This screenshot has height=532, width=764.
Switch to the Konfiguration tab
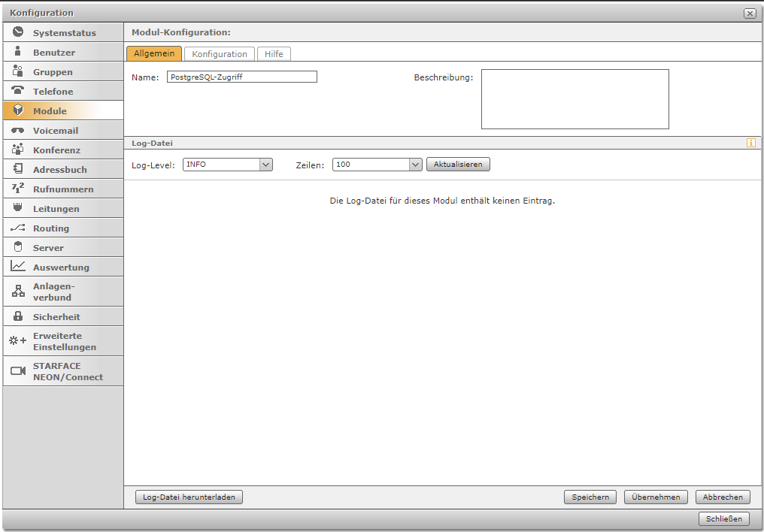click(x=219, y=53)
